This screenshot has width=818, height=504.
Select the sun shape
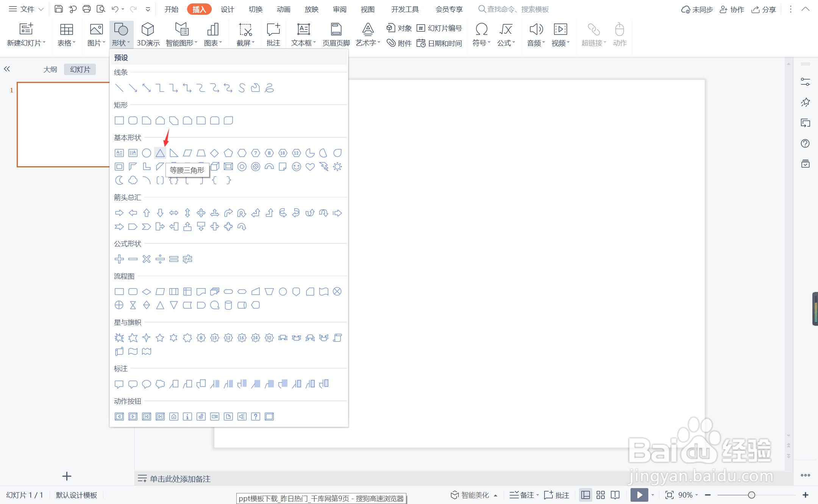tap(337, 167)
